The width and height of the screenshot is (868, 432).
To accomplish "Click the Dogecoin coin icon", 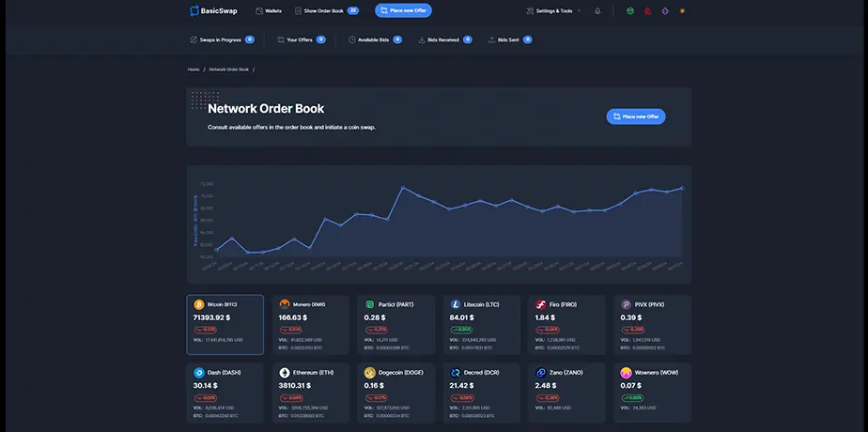I will click(370, 372).
